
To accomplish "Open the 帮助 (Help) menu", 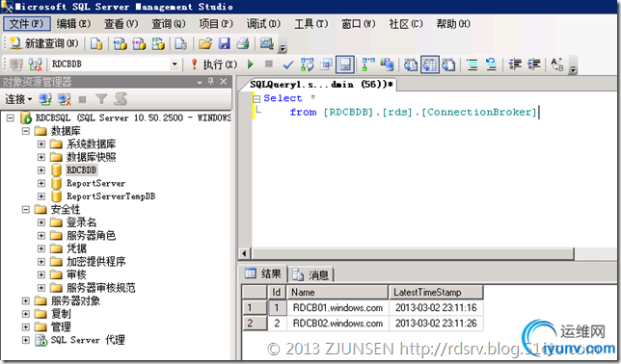I will [x=453, y=24].
